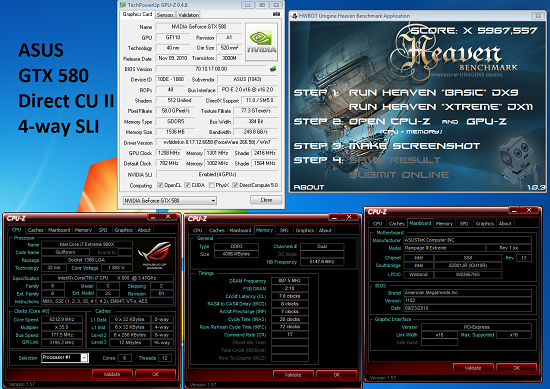Click the Republic of Gamers logo
The width and height of the screenshot is (550, 389).
154,255
